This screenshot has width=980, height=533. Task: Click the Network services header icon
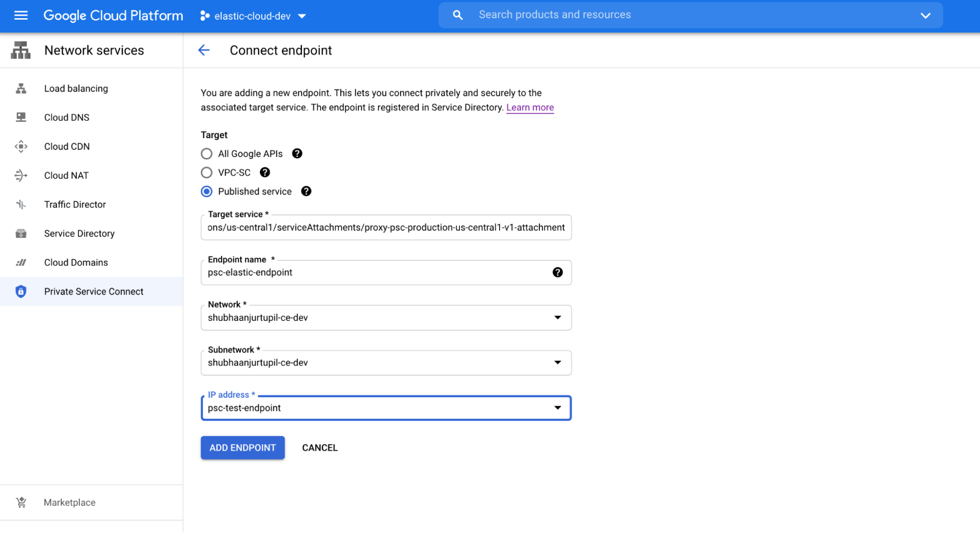pos(21,51)
